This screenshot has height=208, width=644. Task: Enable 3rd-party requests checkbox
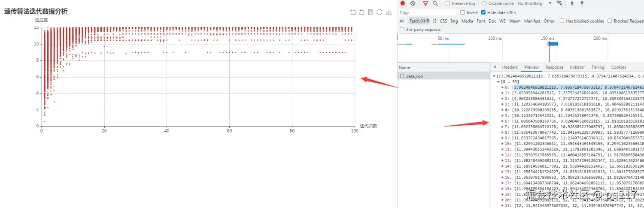click(x=402, y=29)
